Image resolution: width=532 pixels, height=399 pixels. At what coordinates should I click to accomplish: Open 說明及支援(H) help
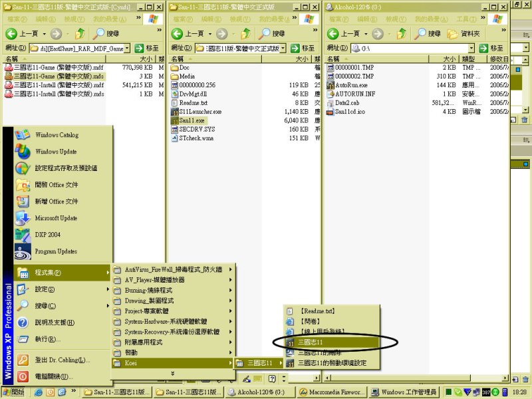pyautogui.click(x=63, y=323)
